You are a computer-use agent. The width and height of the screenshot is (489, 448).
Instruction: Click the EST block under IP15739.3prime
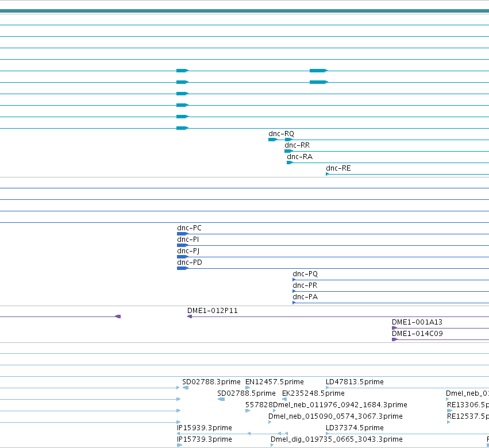[x=179, y=445]
